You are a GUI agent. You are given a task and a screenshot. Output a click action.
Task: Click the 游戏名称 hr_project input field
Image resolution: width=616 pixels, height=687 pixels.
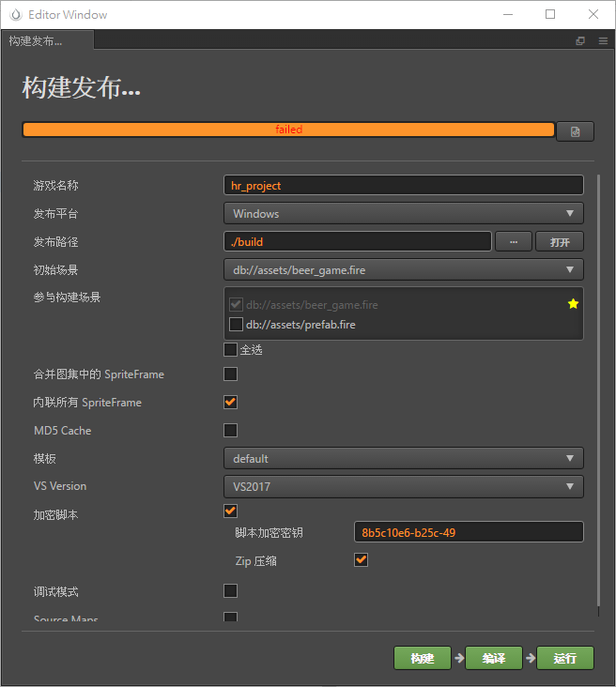pos(404,185)
